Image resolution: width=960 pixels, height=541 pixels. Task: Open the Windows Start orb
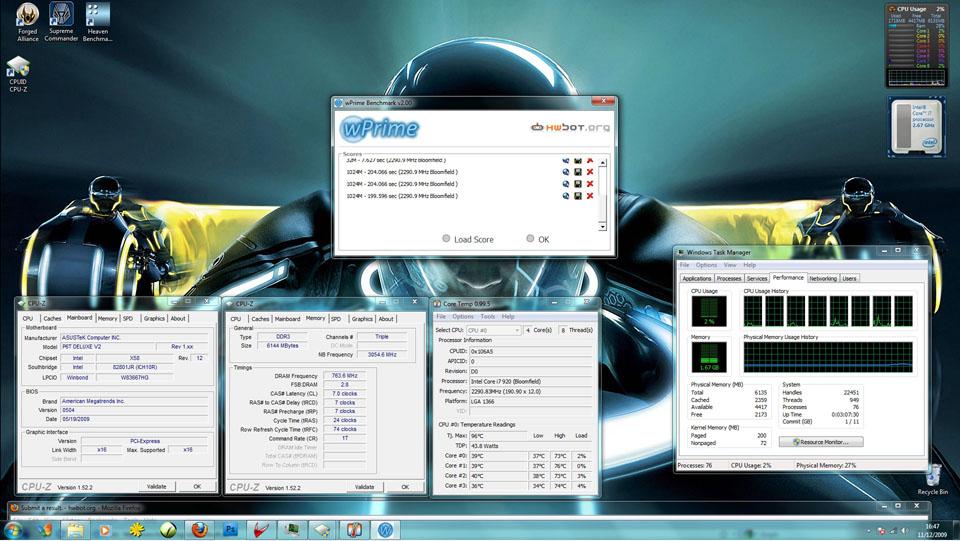pyautogui.click(x=13, y=529)
